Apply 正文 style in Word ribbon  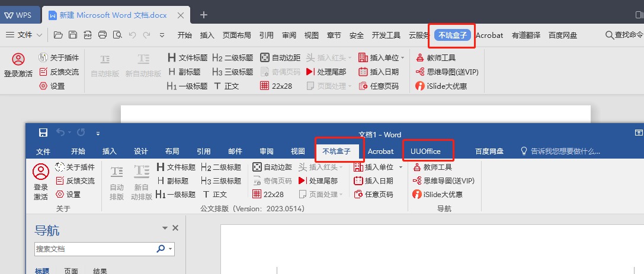click(215, 195)
